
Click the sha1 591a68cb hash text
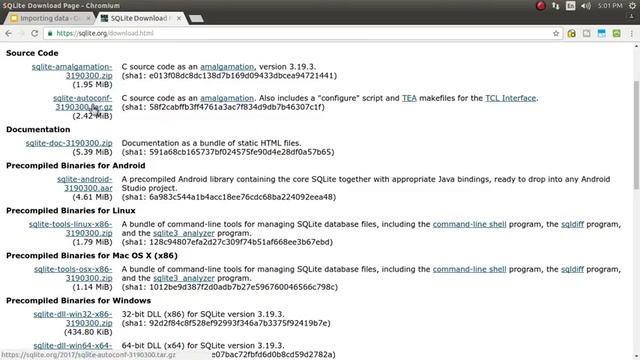coord(228,152)
